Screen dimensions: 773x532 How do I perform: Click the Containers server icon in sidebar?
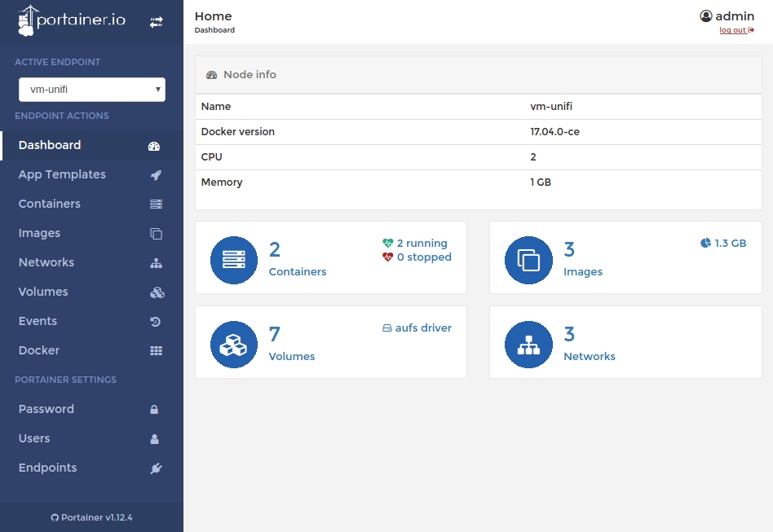156,204
